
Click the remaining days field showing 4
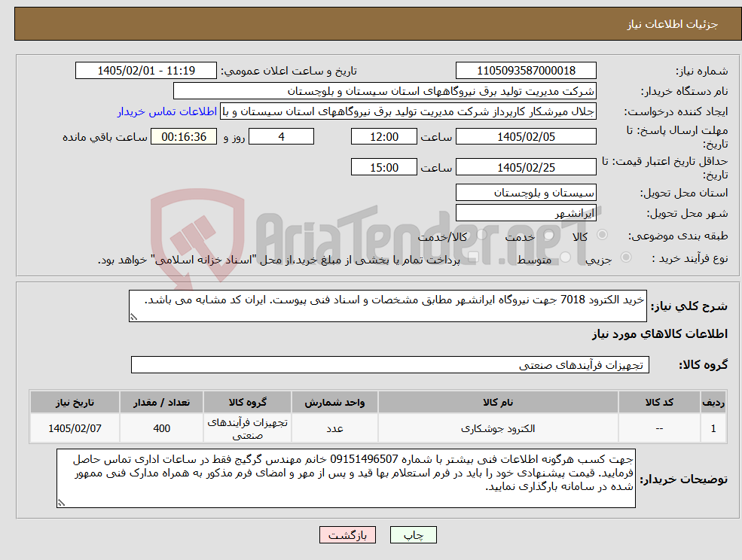[281, 137]
